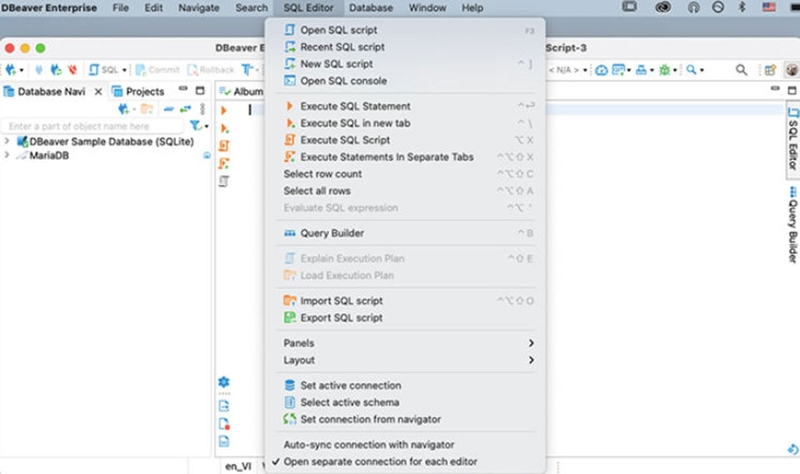
Task: Click the object name filter field
Action: (92, 126)
